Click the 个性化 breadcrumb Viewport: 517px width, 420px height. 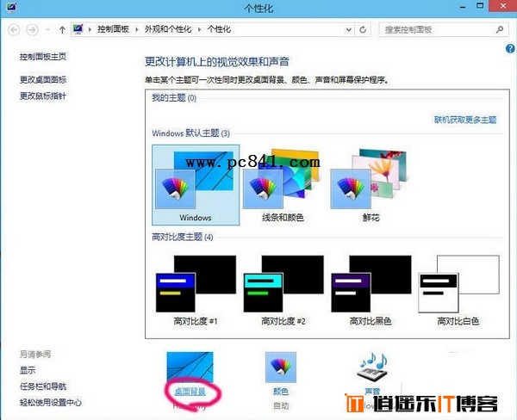point(219,29)
